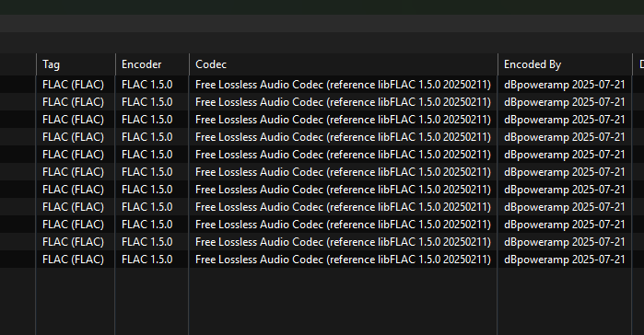Click the Encoded By column header
The image size is (644, 335).
tap(565, 64)
